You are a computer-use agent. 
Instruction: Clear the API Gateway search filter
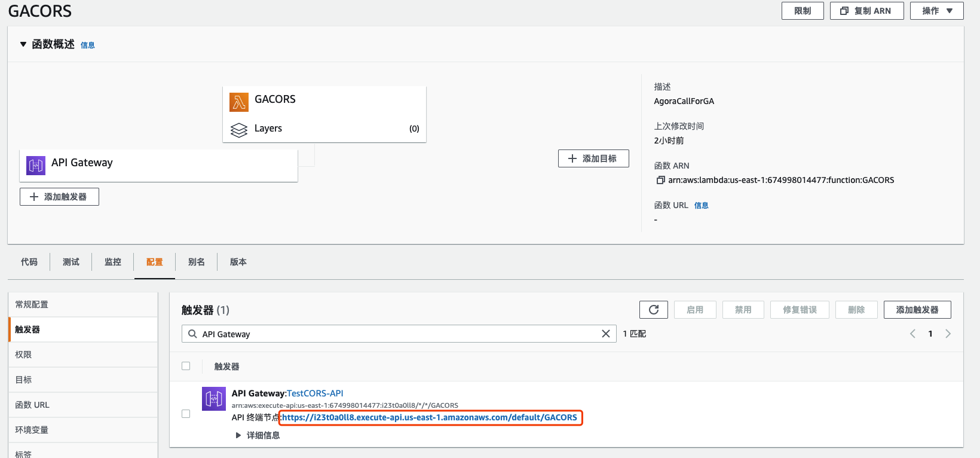point(606,334)
